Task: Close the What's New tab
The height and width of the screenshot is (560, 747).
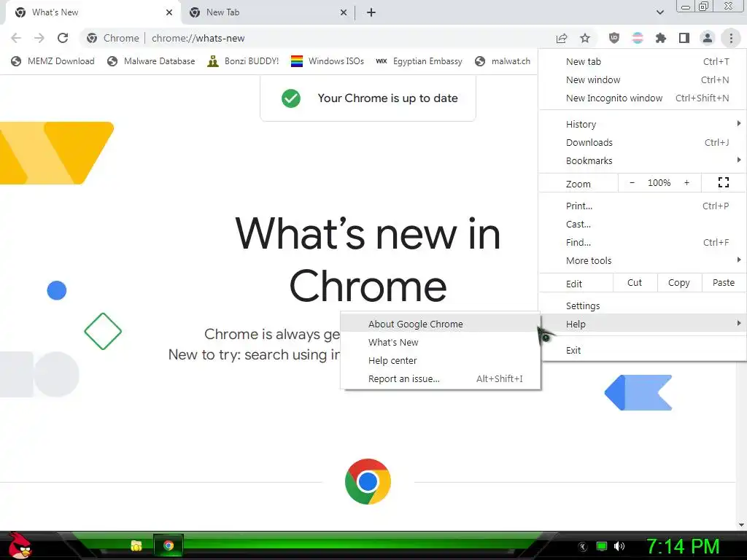Action: pos(169,12)
